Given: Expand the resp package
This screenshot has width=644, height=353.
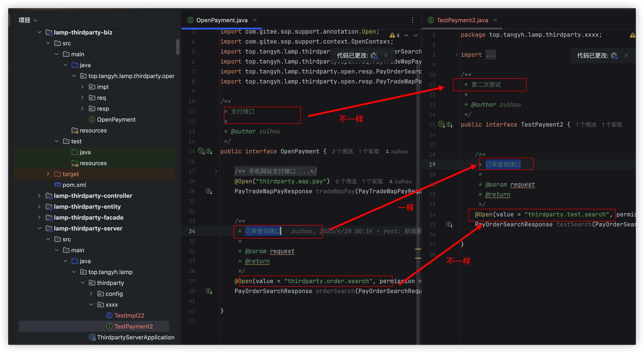Looking at the screenshot, I should [82, 109].
